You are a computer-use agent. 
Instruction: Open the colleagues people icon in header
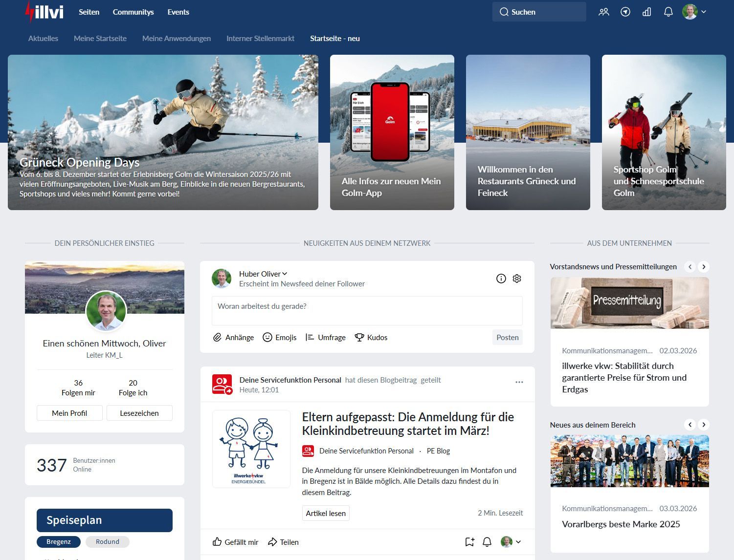click(x=604, y=12)
